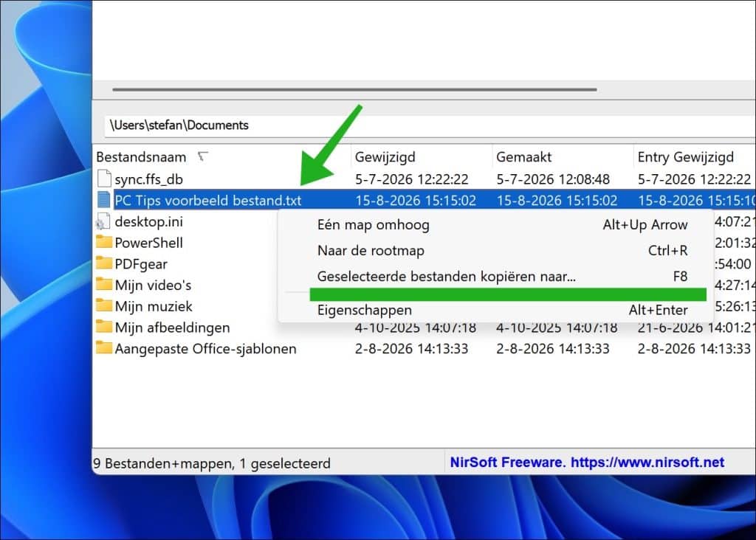Open the NirSoft Freeware website link

(587, 463)
